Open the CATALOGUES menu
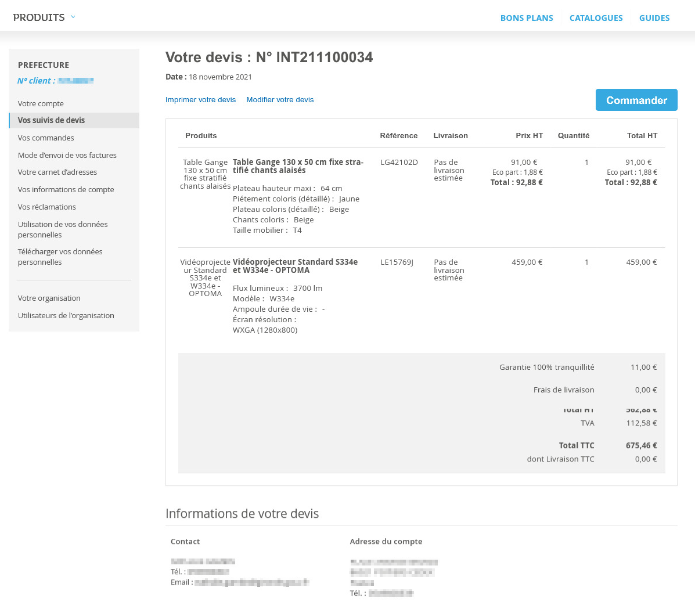The width and height of the screenshot is (695, 616). pyautogui.click(x=596, y=18)
